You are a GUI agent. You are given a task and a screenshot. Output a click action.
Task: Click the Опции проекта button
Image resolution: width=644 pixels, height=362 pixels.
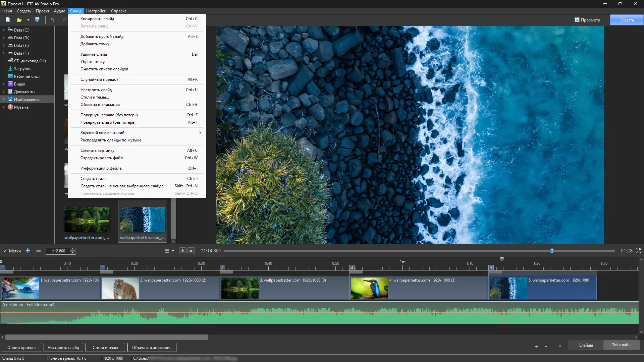coord(21,348)
